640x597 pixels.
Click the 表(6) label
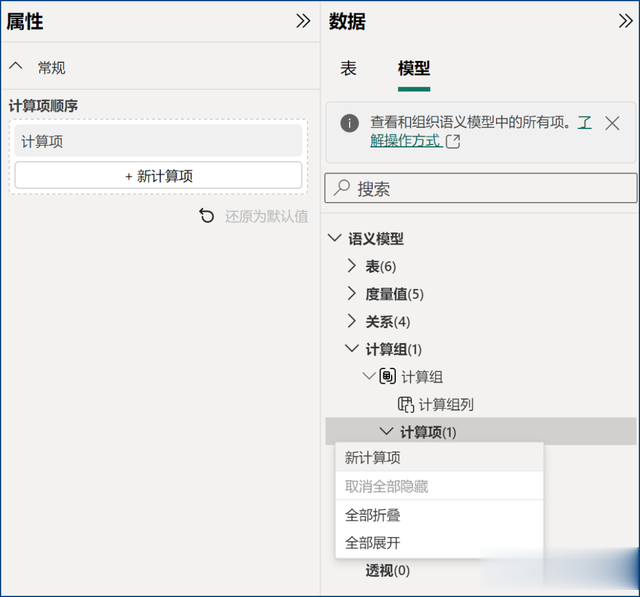tap(380, 266)
